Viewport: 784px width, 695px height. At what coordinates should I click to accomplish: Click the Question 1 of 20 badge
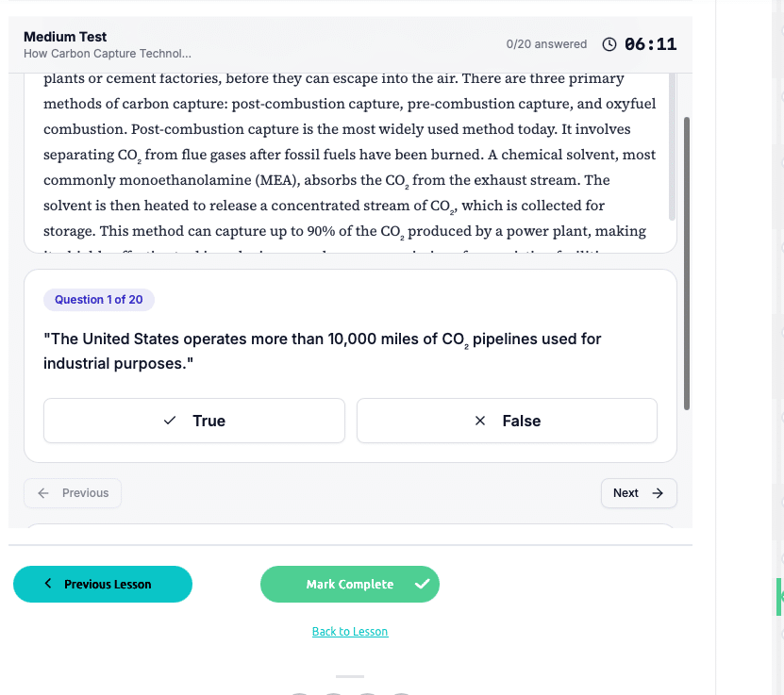[99, 300]
